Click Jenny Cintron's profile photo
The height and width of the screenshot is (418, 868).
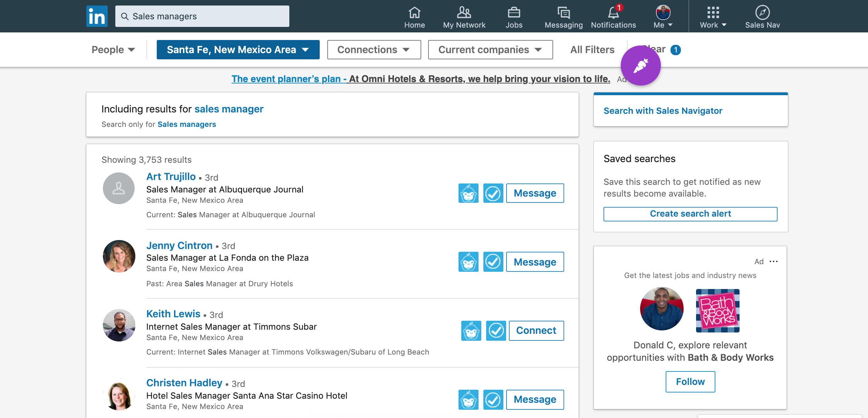(x=119, y=256)
